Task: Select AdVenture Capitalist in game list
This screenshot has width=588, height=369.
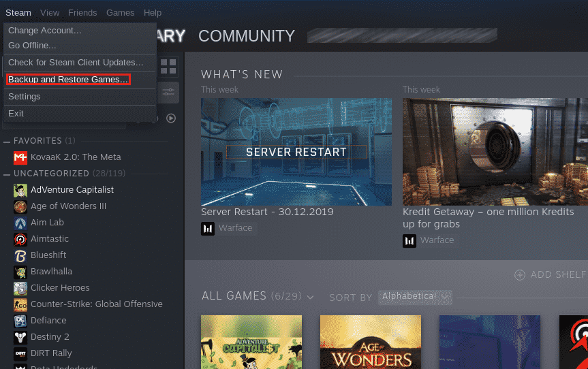Action: point(72,189)
